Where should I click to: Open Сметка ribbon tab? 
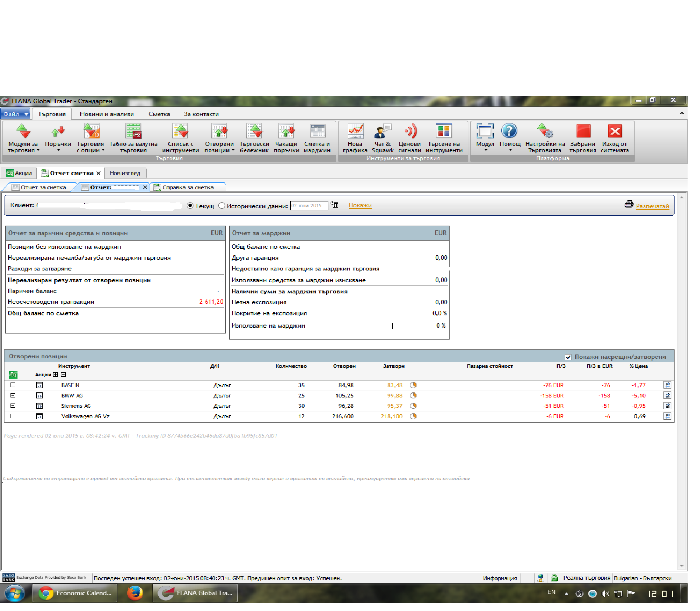coord(159,114)
